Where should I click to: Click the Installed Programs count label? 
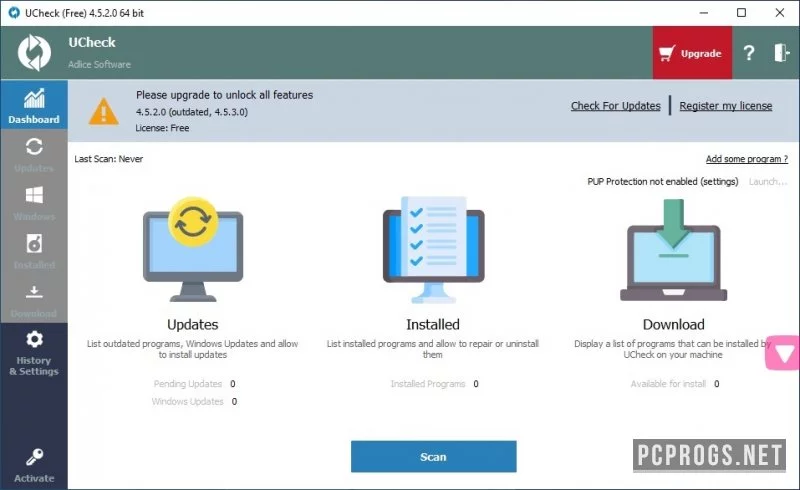(x=428, y=383)
